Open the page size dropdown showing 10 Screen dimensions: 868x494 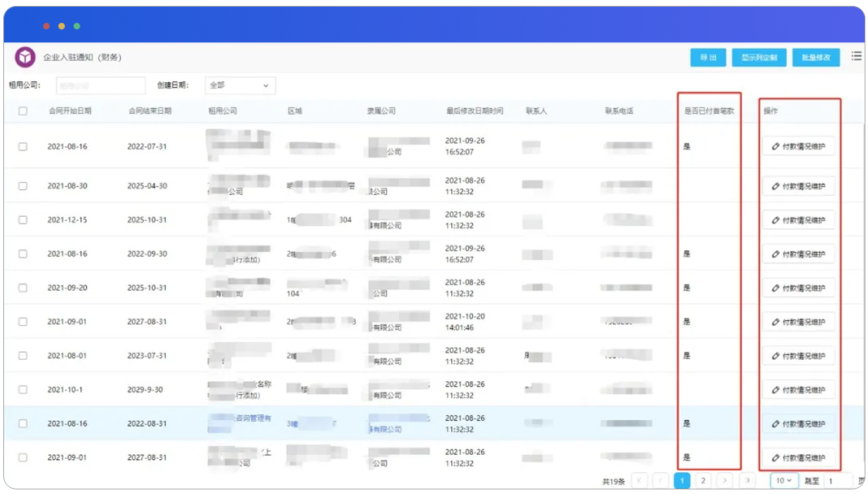pos(784,480)
